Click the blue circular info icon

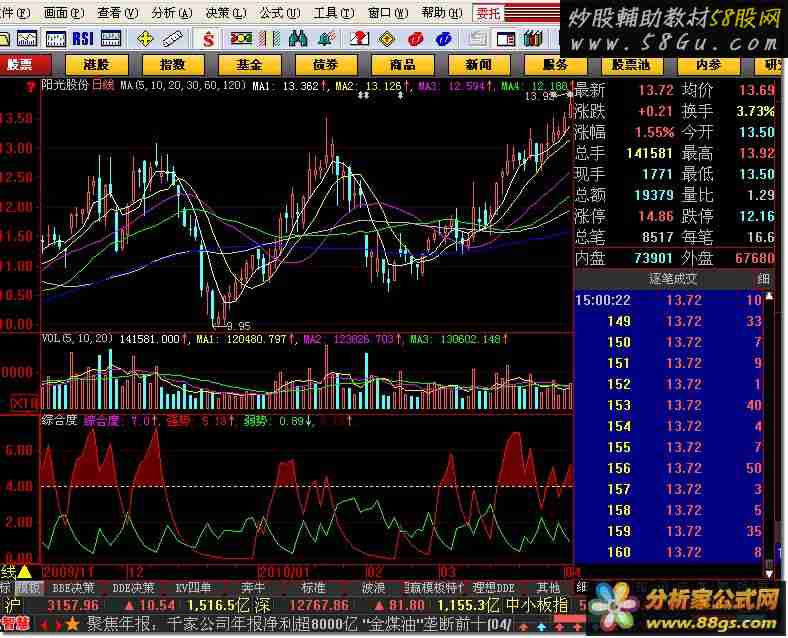point(444,39)
